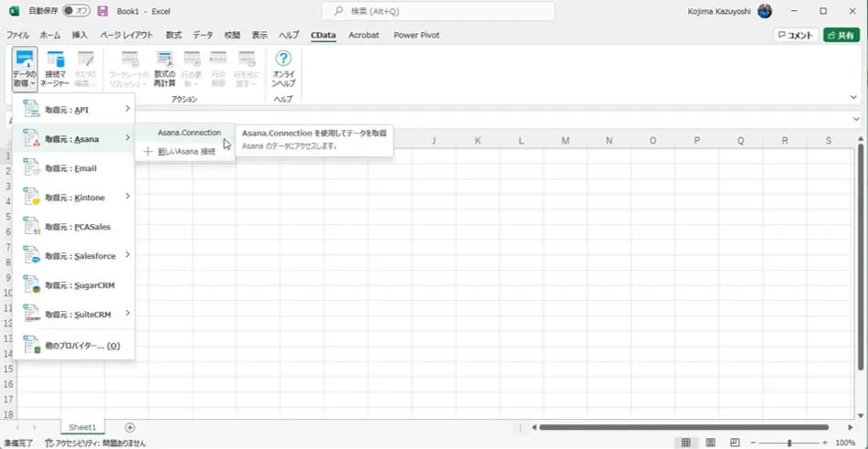Expand the API submenu chevron
The width and height of the screenshot is (868, 449).
pyautogui.click(x=127, y=108)
